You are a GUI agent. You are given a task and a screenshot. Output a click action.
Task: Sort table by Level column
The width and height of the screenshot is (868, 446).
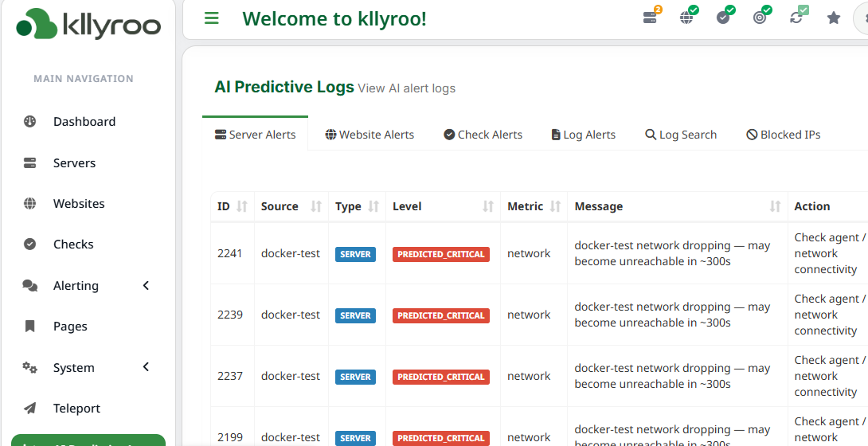[443, 206]
